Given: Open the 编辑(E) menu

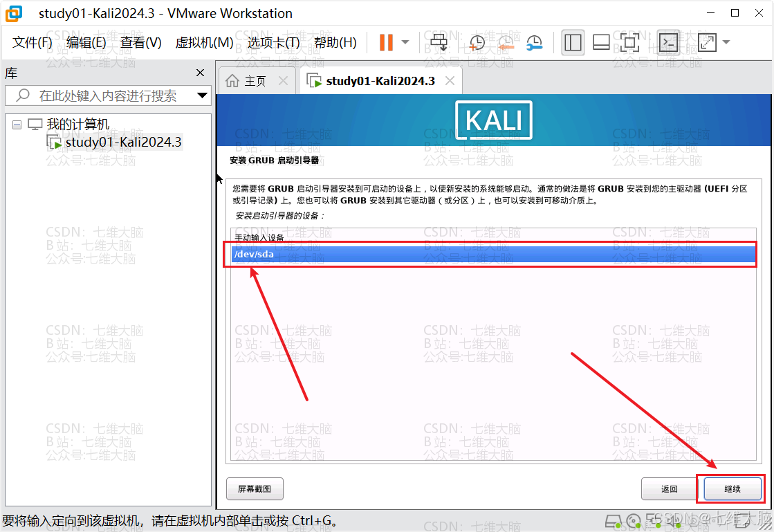Looking at the screenshot, I should 86,42.
